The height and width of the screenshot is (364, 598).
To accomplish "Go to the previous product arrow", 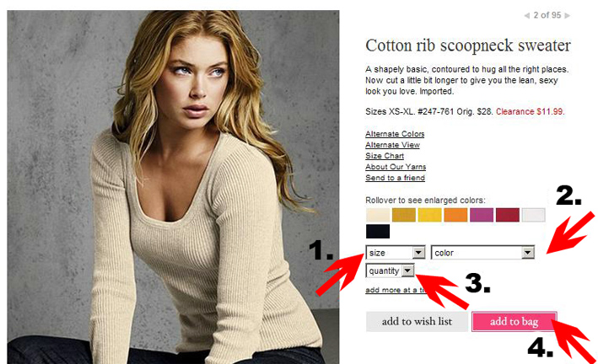I will tap(526, 16).
